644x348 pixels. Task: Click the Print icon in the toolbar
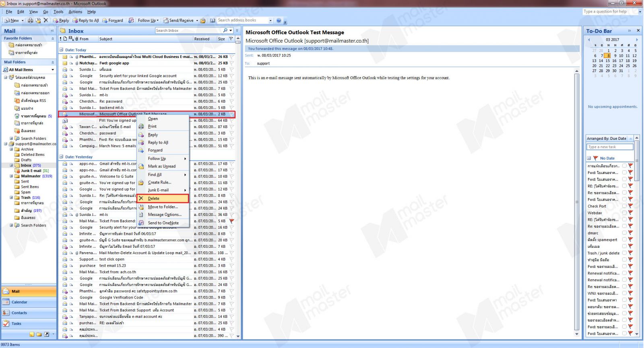[30, 21]
